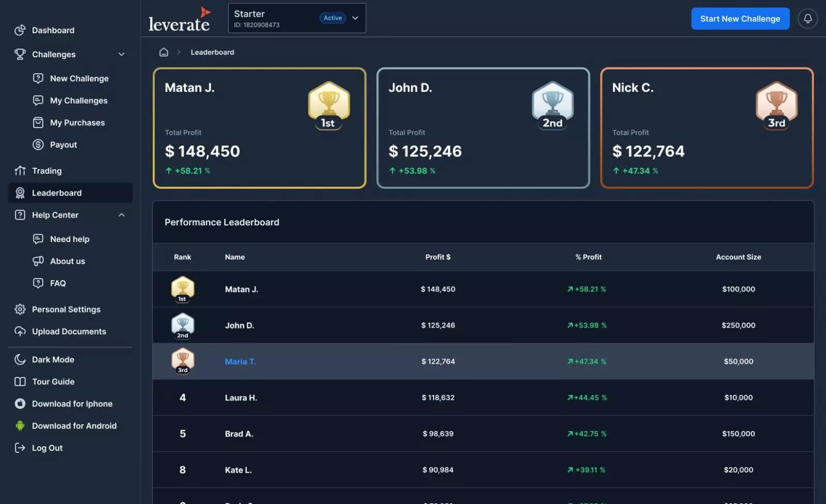Open Personal Settings gear icon

20,310
